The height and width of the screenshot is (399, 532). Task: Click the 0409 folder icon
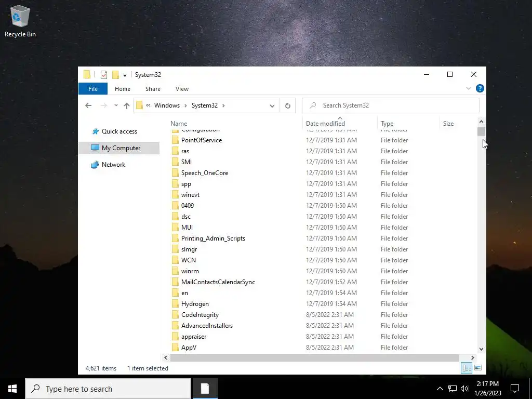pos(175,206)
